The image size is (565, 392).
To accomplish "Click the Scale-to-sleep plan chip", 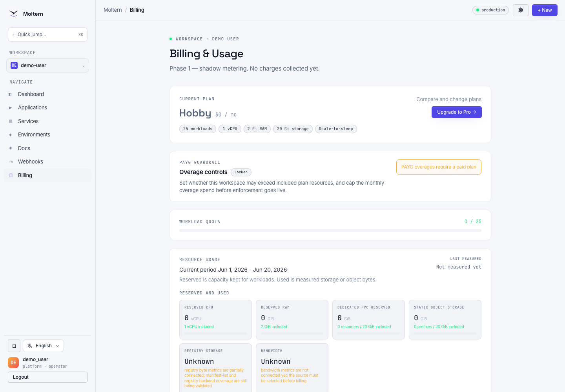I will (336, 129).
